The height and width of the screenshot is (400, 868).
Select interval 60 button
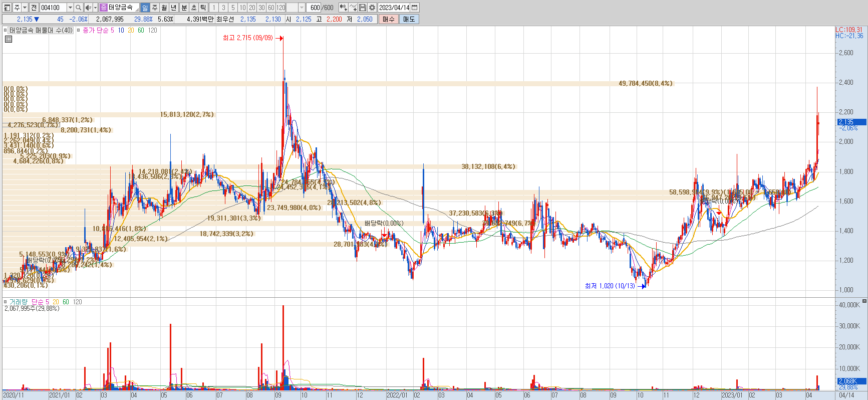pos(271,8)
